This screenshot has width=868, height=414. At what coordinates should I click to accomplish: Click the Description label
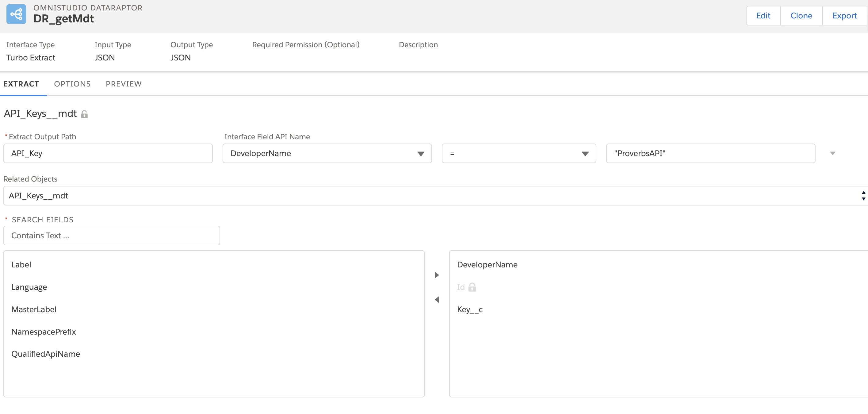coord(418,44)
